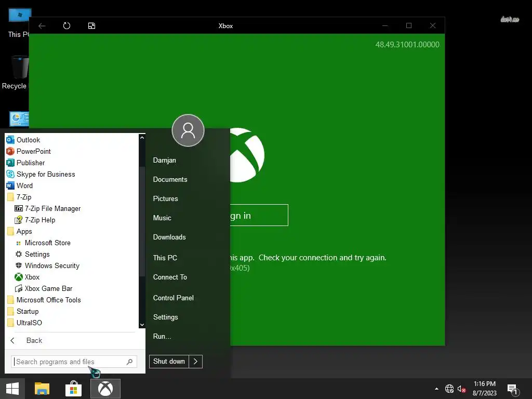Select the This PC desktop icon
Image resolution: width=532 pixels, height=399 pixels.
click(19, 23)
